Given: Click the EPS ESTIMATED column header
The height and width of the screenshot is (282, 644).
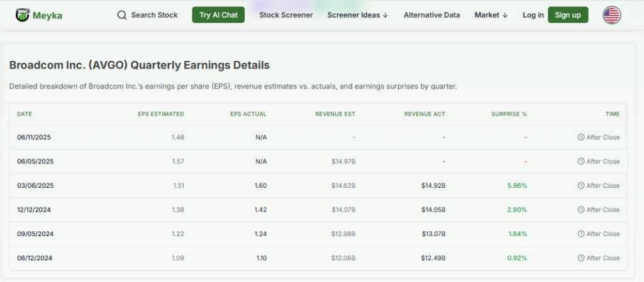Looking at the screenshot, I should point(161,114).
